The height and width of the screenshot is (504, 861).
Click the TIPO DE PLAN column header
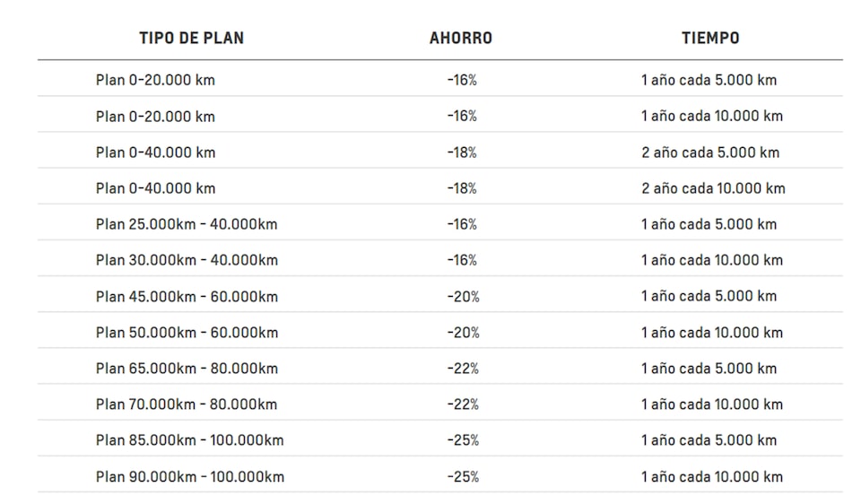click(x=191, y=39)
